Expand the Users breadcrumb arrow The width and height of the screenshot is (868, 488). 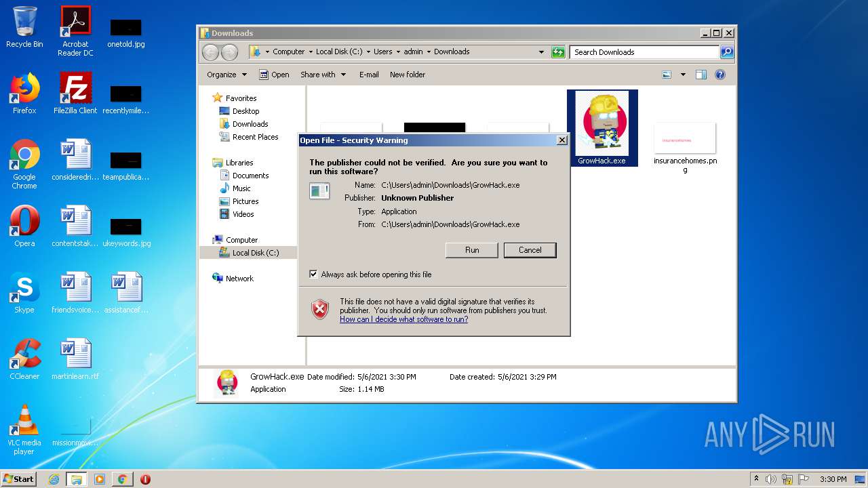click(398, 52)
